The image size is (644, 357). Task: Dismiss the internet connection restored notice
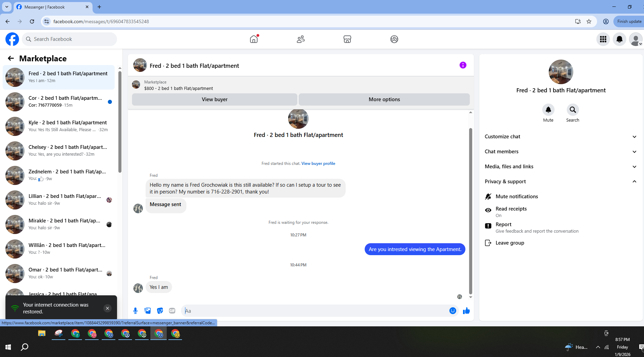pos(108,308)
